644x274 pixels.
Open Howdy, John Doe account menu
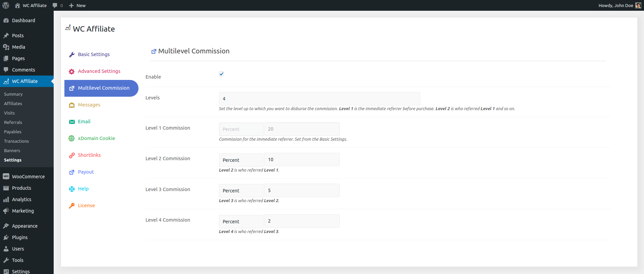pos(620,5)
